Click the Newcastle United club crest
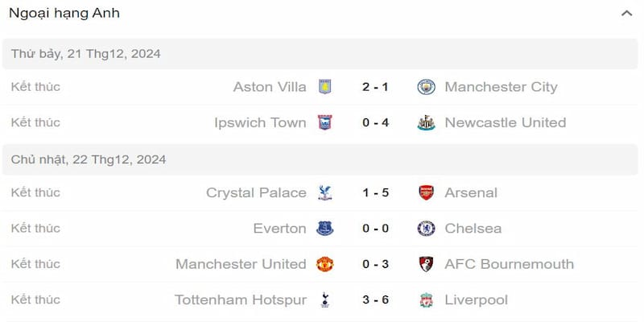The image size is (644, 322). [x=426, y=122]
